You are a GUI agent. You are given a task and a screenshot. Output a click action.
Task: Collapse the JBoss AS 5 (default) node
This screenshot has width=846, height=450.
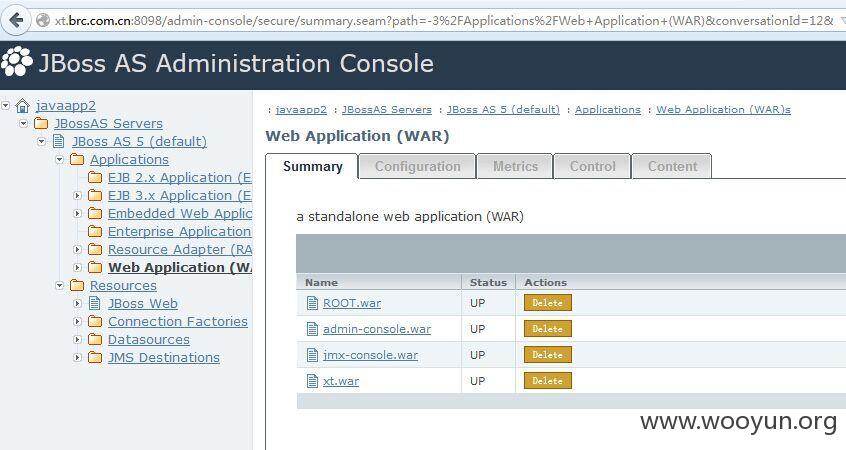42,141
